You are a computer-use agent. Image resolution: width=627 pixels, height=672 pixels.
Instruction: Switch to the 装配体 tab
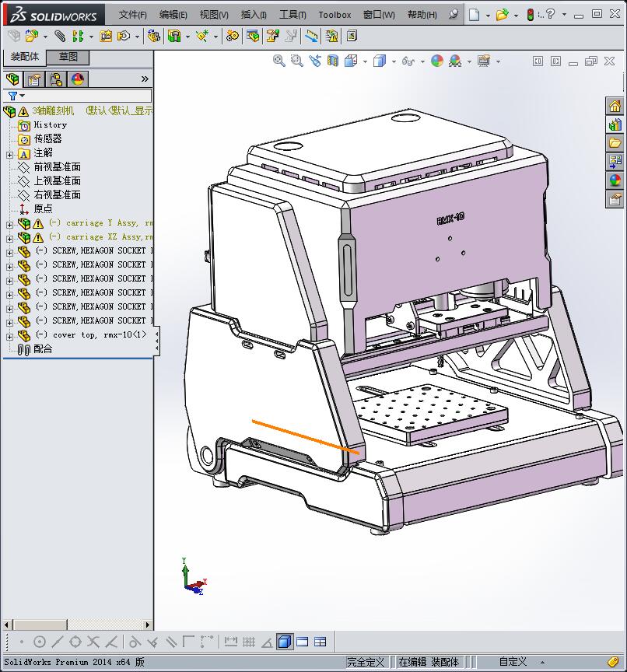[x=24, y=57]
